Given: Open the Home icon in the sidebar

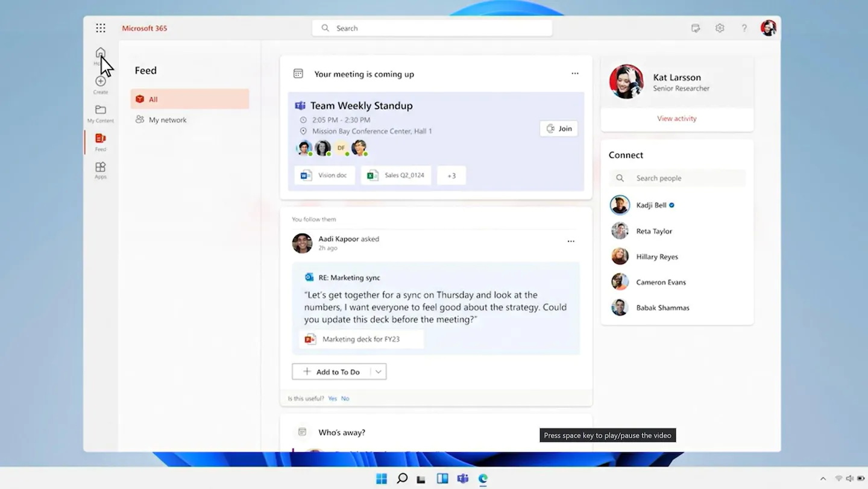Looking at the screenshot, I should (x=100, y=53).
